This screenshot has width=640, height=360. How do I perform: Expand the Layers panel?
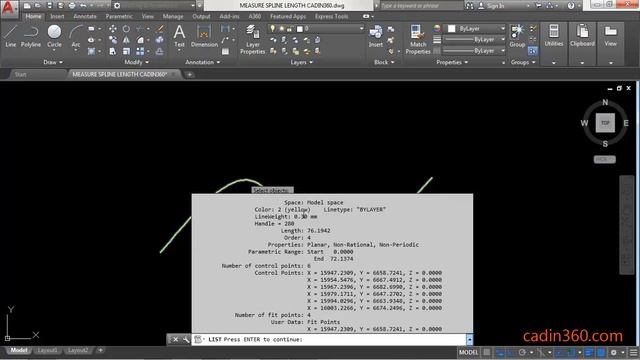pyautogui.click(x=302, y=62)
